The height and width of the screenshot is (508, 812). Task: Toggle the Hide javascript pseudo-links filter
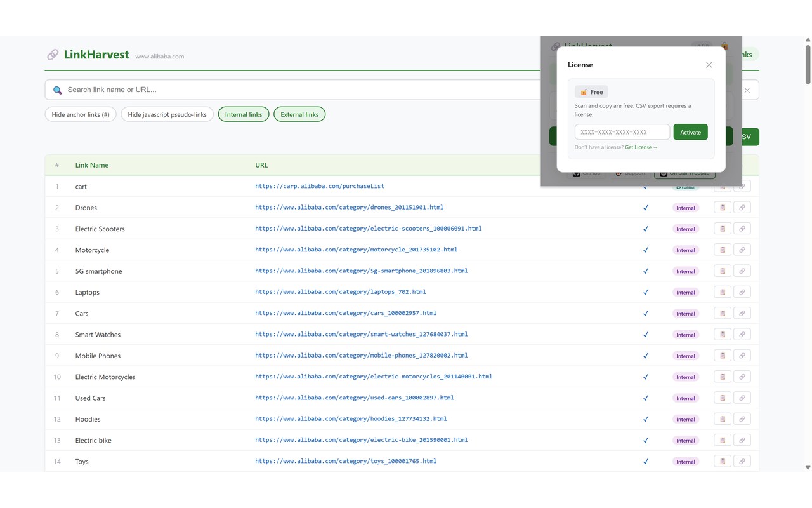click(x=167, y=114)
